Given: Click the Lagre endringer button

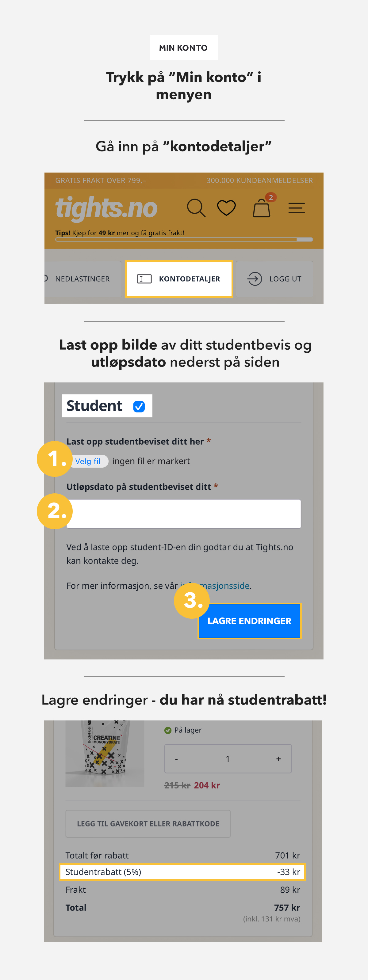Looking at the screenshot, I should click(250, 621).
